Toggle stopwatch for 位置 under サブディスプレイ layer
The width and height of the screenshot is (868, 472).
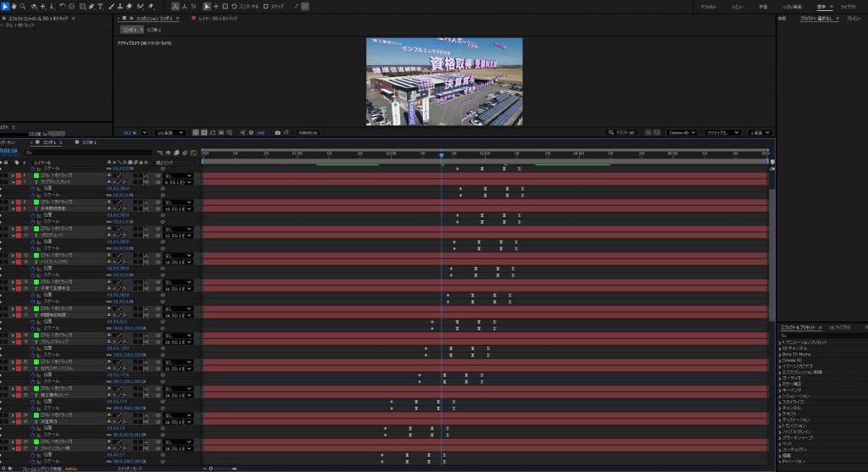point(35,188)
